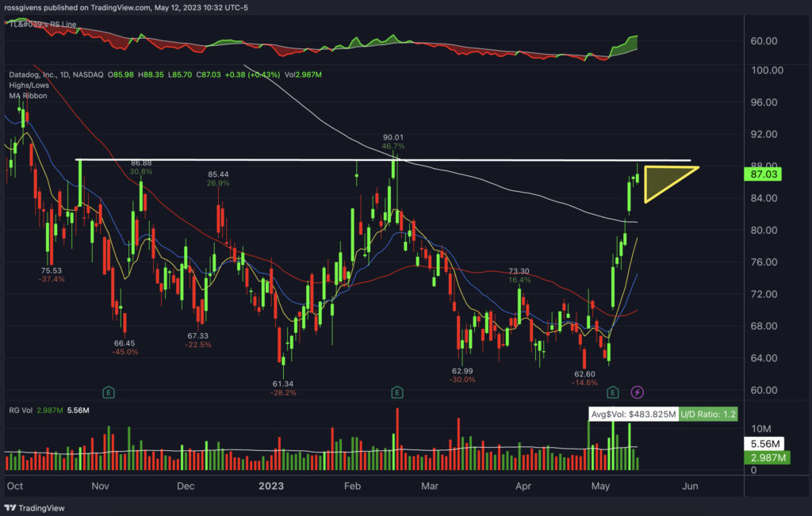Click the RS Line indicator label
Screen dimensions: 812x516
tap(43, 25)
